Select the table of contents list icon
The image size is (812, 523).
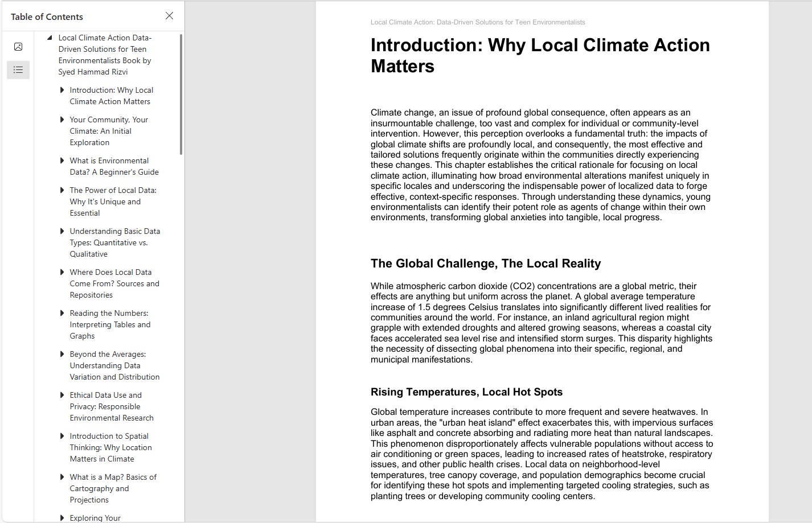coord(18,70)
